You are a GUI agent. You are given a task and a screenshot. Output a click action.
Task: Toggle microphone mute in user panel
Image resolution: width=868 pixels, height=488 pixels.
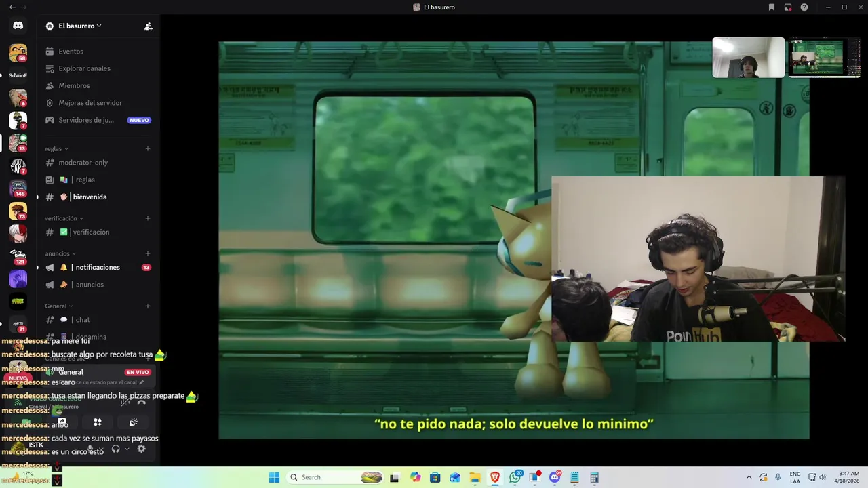pyautogui.click(x=90, y=449)
